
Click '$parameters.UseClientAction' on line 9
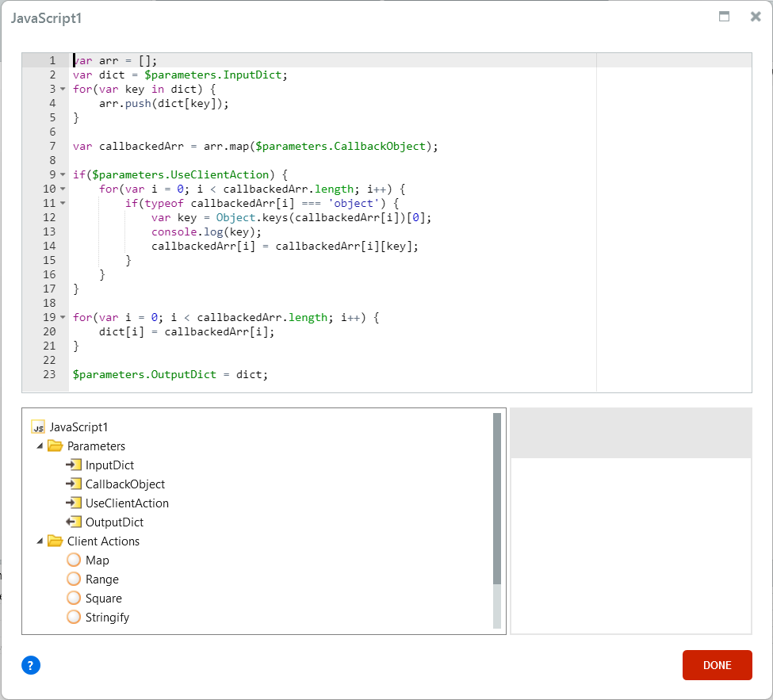(181, 175)
